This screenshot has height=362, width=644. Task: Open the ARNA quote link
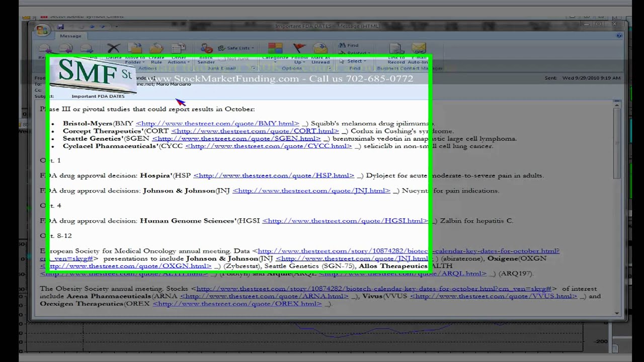(264, 296)
